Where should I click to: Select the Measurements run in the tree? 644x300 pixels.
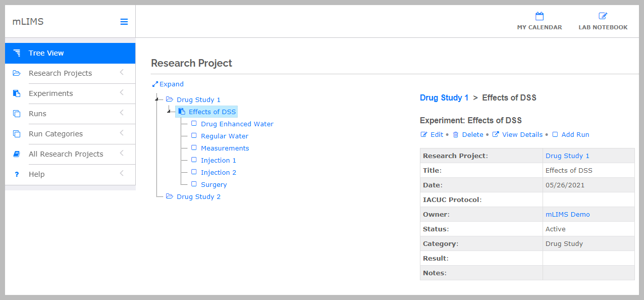coord(225,148)
